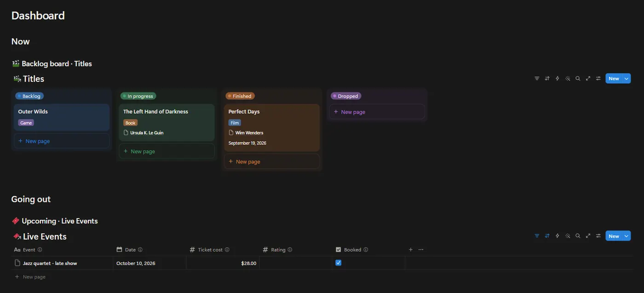
Task: Expand dropdown arrow next to Live Events New button
Action: pos(627,236)
